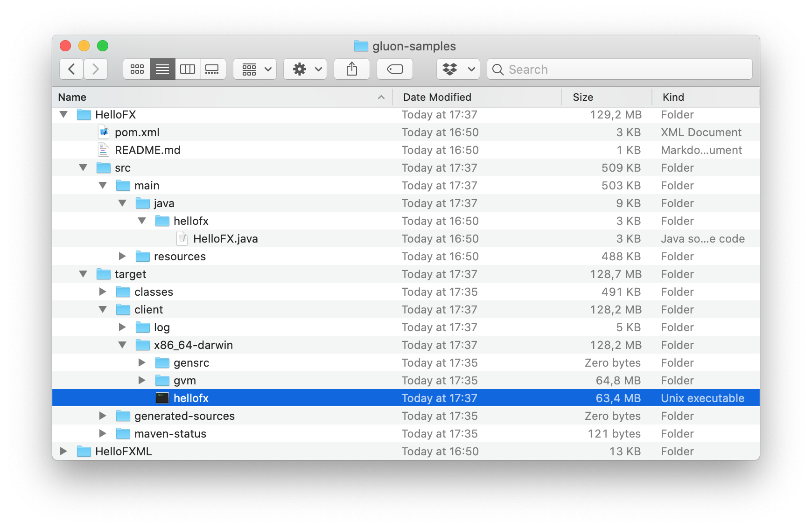This screenshot has height=529, width=812.
Task: Click the 'XML Document' kind cell
Action: [701, 132]
